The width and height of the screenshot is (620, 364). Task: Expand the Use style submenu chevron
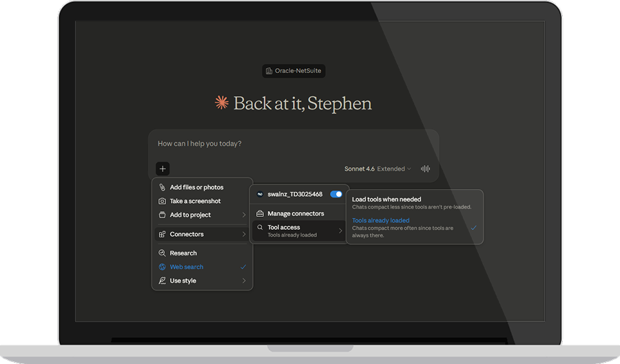(244, 281)
